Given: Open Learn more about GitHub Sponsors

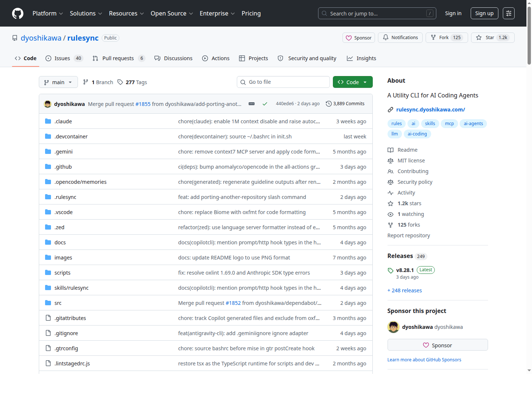Looking at the screenshot, I should (424, 360).
